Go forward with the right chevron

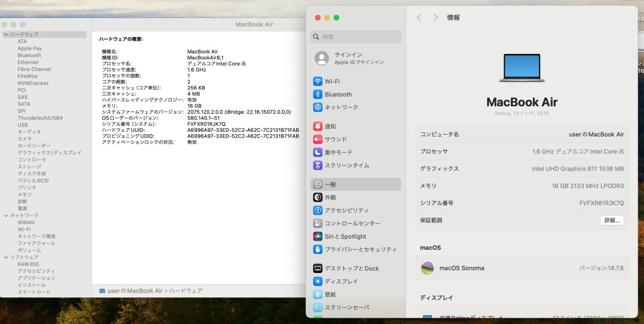pyautogui.click(x=436, y=17)
